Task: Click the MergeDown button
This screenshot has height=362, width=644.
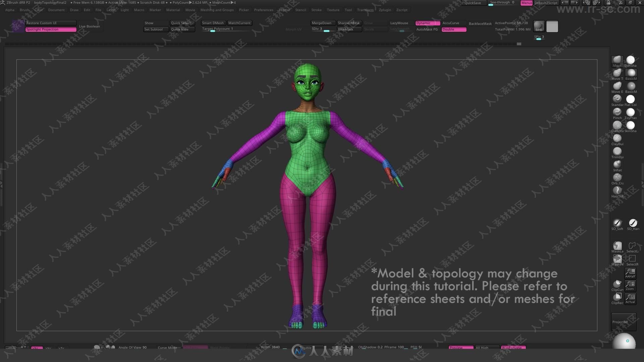Action: tap(323, 23)
